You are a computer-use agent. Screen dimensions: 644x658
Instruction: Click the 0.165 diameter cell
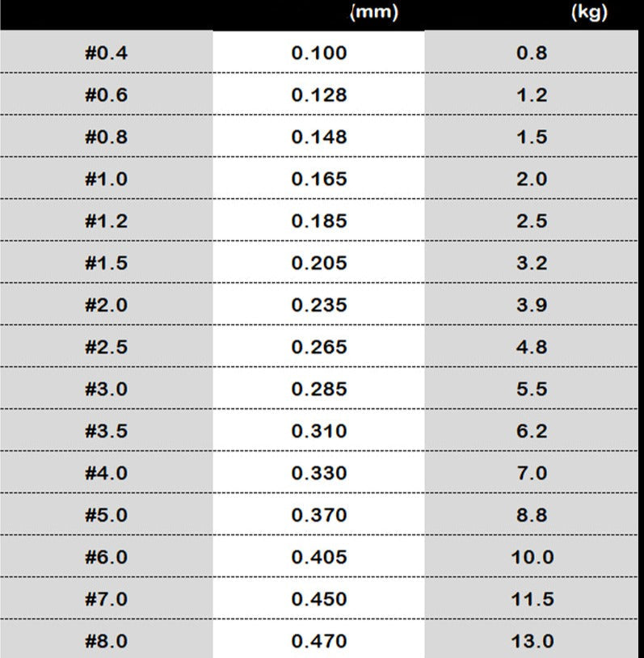pyautogui.click(x=319, y=179)
